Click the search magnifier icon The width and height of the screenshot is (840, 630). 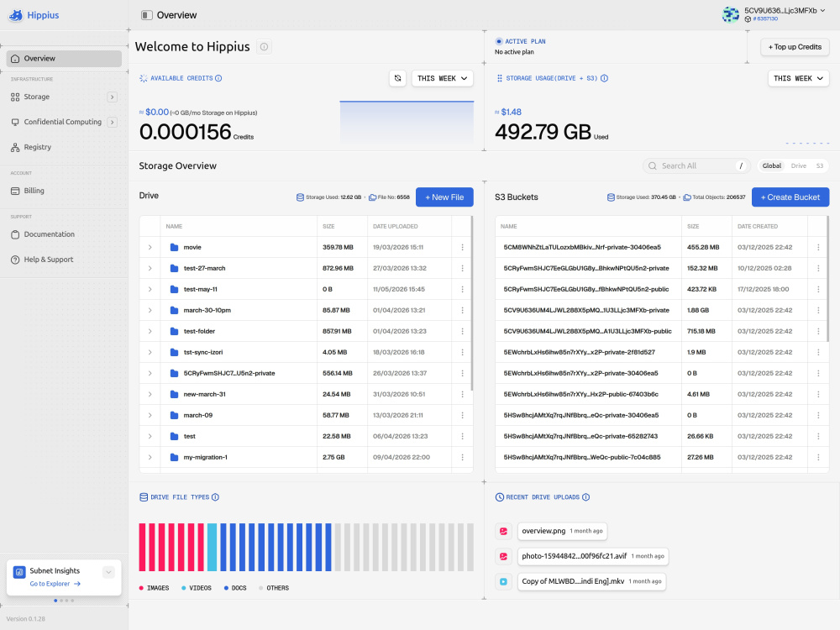(x=653, y=166)
